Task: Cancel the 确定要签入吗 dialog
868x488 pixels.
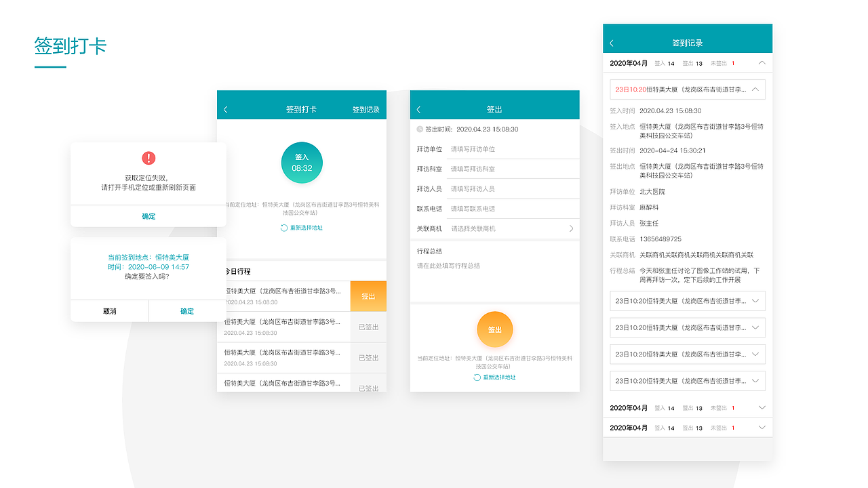Action: coord(109,311)
